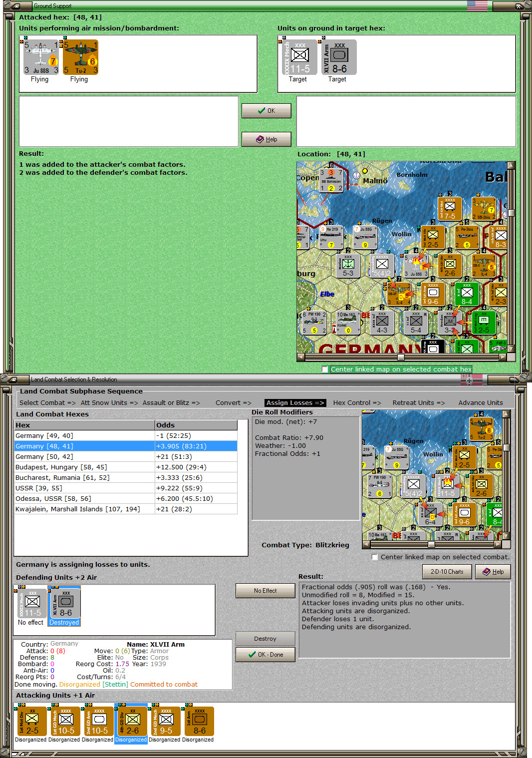
Task: Click upper map scroll-down arrow
Action: [x=511, y=350]
